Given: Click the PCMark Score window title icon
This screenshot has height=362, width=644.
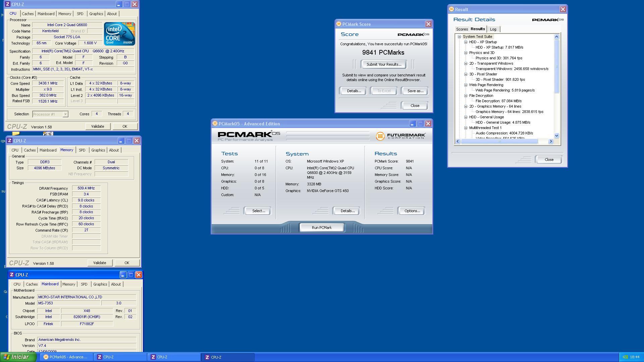Looking at the screenshot, I should [339, 24].
